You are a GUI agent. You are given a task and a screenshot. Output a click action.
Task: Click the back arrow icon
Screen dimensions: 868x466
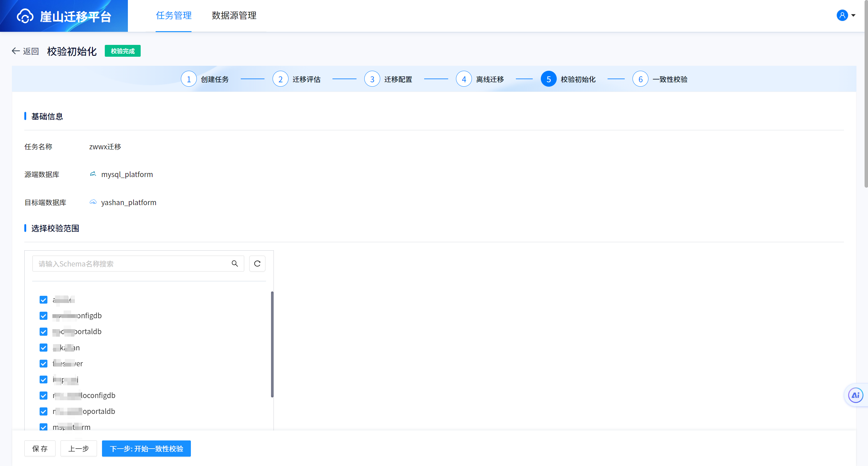pyautogui.click(x=16, y=51)
